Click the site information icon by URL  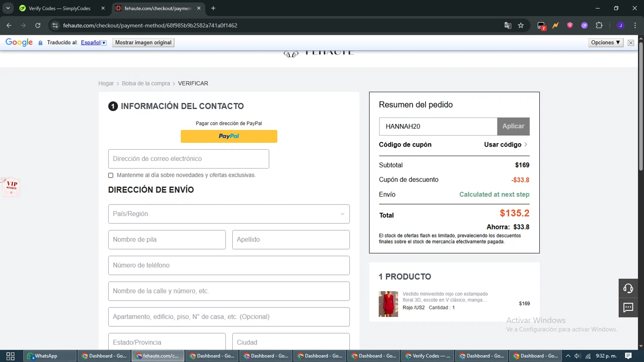click(x=55, y=25)
